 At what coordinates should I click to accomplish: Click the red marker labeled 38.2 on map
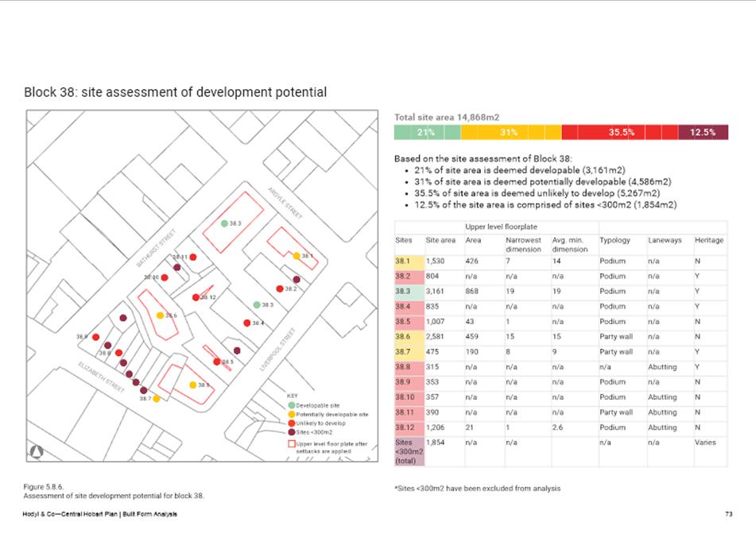click(280, 288)
